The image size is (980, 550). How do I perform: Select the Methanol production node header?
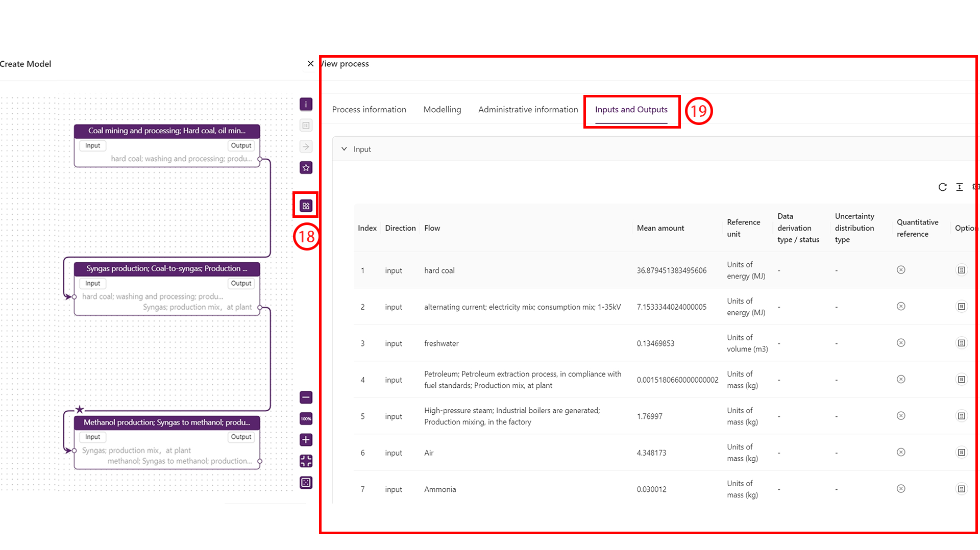[167, 422]
